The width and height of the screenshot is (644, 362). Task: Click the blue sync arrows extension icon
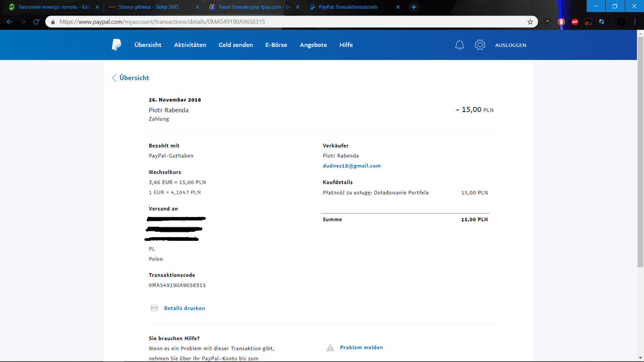601,22
